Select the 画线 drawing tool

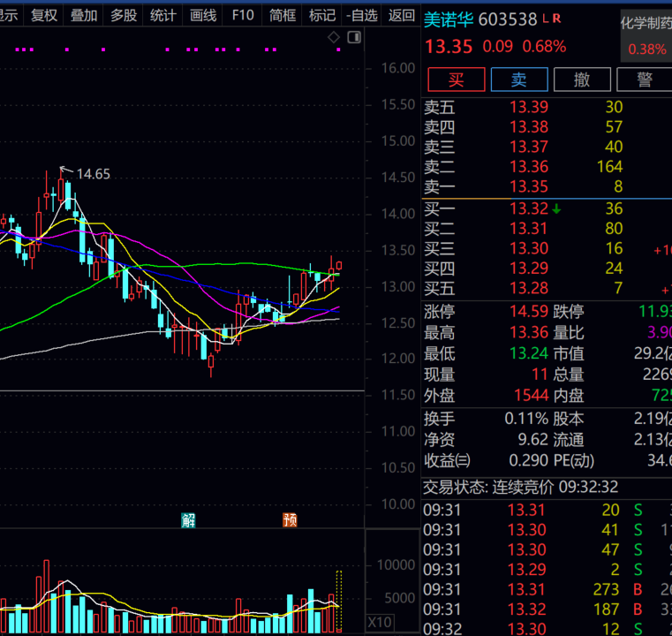(x=203, y=16)
